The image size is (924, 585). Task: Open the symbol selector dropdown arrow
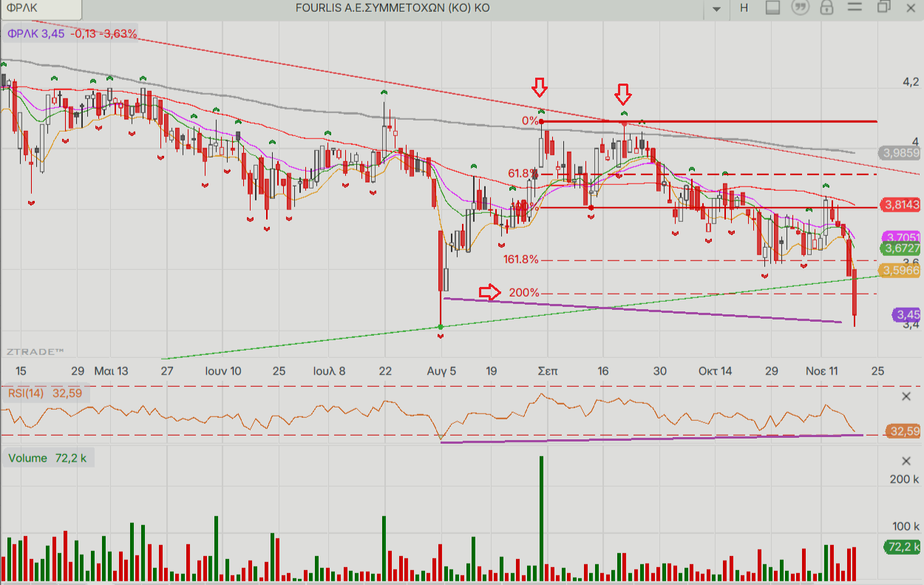[716, 8]
